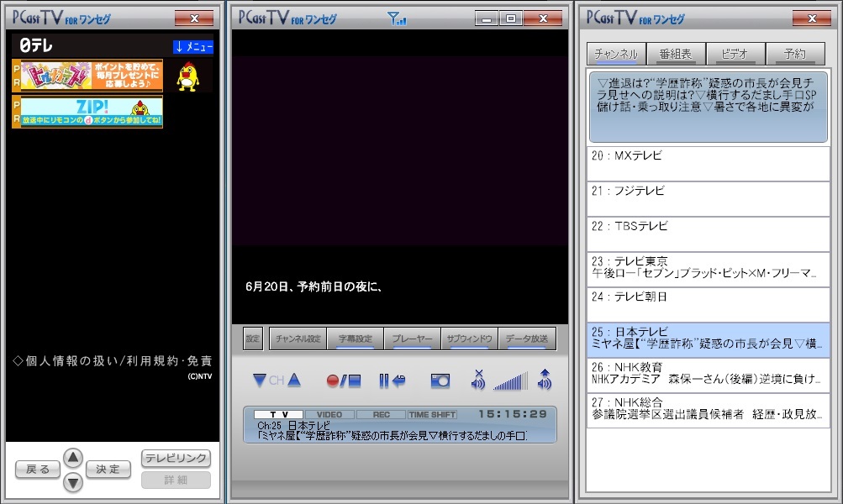Click the red record circle icon

coord(333,381)
